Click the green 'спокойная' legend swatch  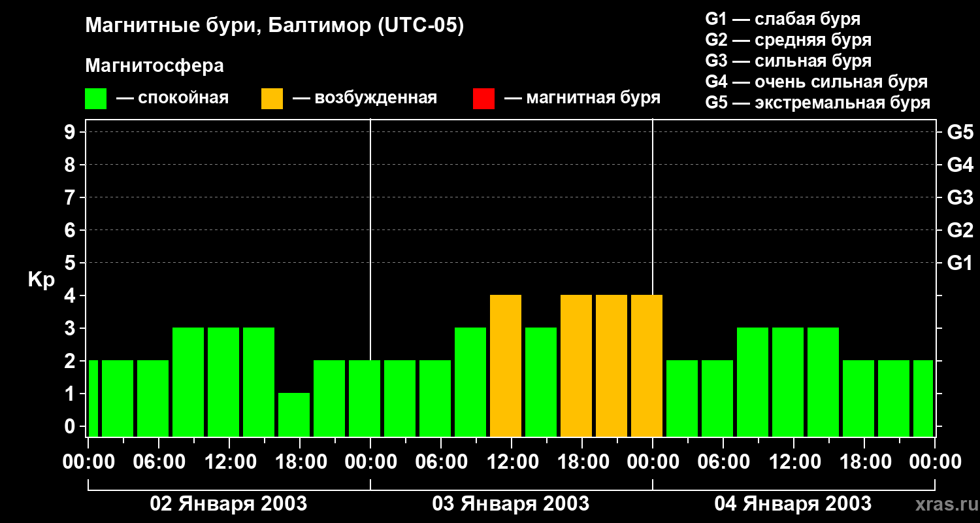[x=95, y=99]
